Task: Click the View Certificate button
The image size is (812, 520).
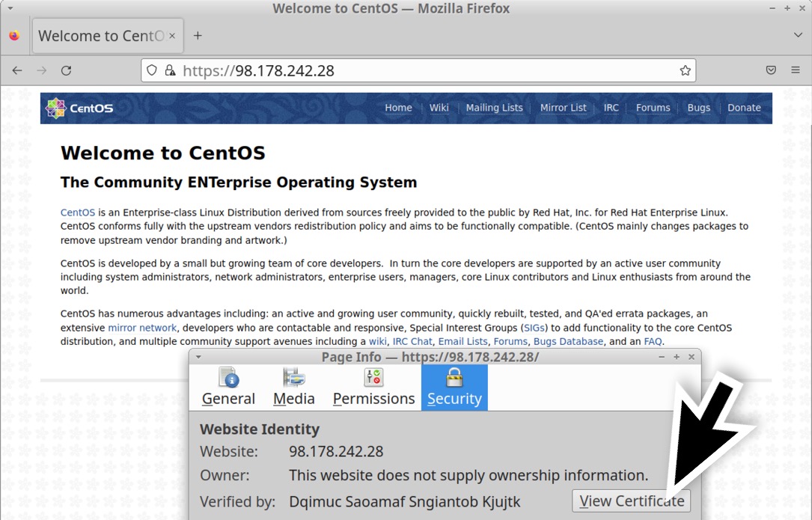Action: pyautogui.click(x=632, y=501)
